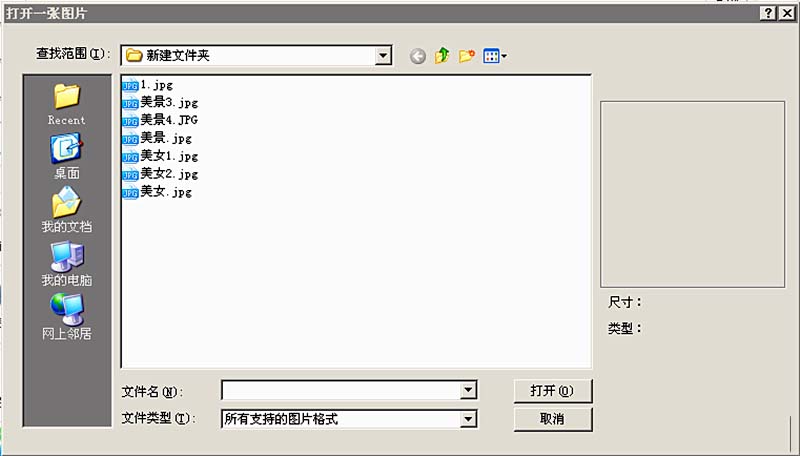Viewport: 800px width, 456px height.
Task: Open the Recent places shortcut
Action: click(x=67, y=105)
